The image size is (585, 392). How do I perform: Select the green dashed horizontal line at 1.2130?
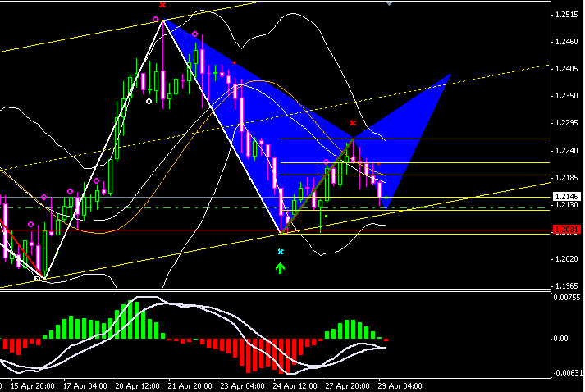(x=276, y=207)
